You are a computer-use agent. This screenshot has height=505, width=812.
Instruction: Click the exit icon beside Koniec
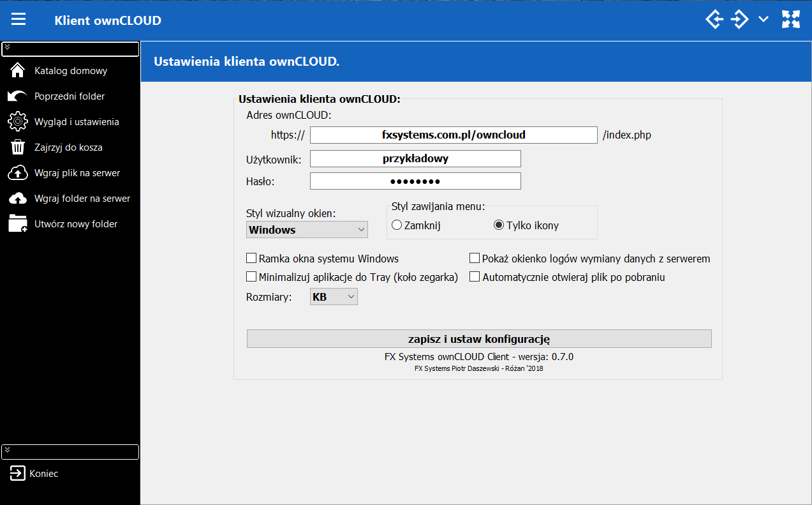click(17, 474)
